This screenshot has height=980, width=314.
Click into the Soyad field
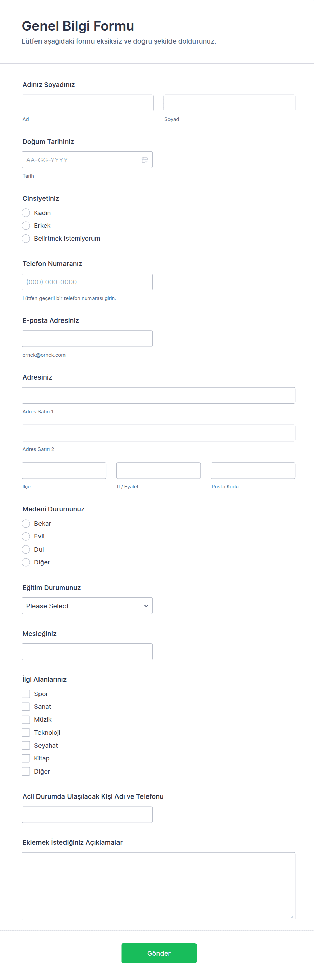[x=230, y=103]
